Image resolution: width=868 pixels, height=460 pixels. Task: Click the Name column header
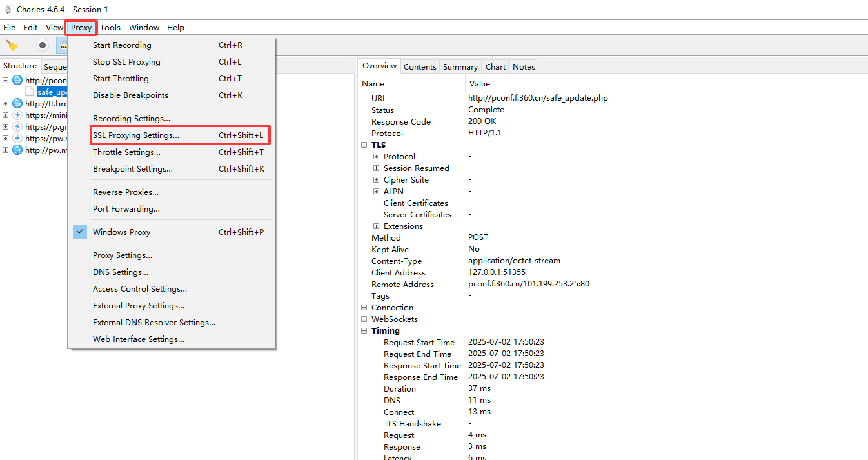click(x=411, y=84)
